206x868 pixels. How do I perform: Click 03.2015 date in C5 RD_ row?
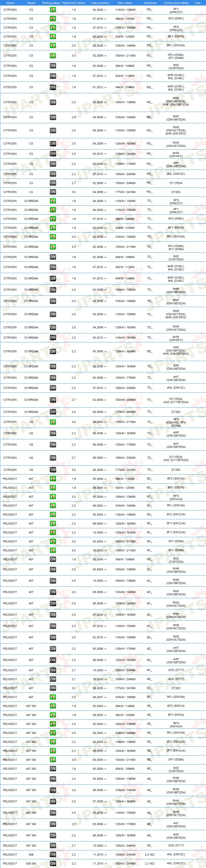(x=100, y=154)
